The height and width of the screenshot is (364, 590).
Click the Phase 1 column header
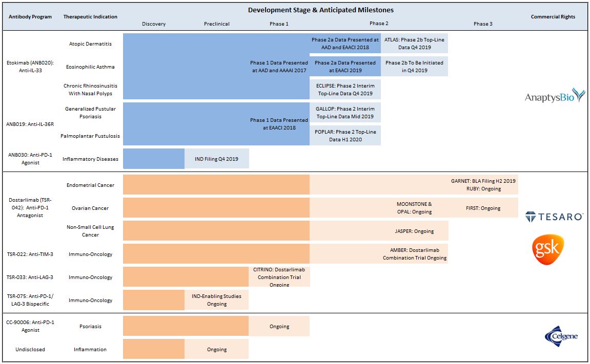tap(279, 24)
